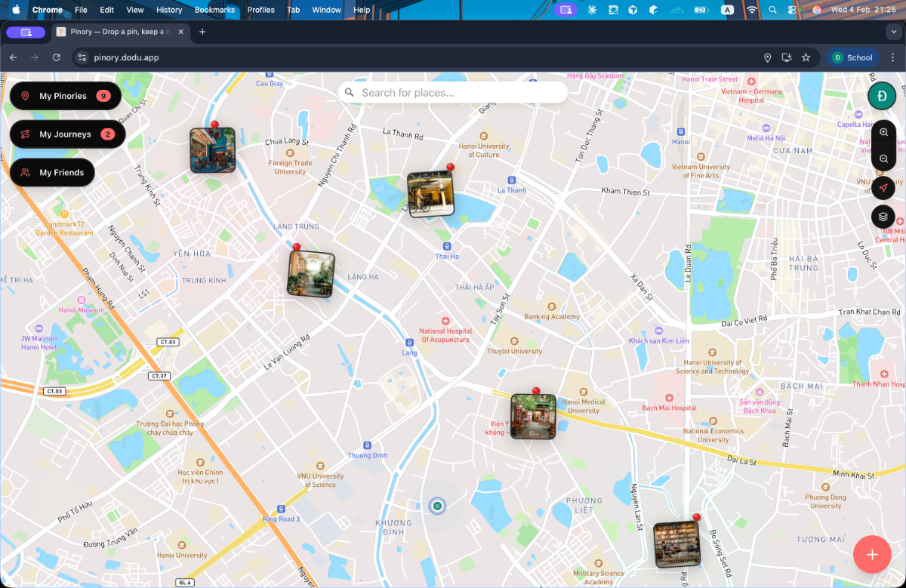
Task: Open the My Pinories panel
Action: coord(65,96)
